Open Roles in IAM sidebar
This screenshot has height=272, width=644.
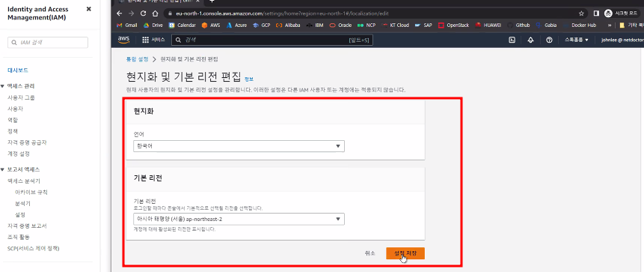(x=13, y=120)
